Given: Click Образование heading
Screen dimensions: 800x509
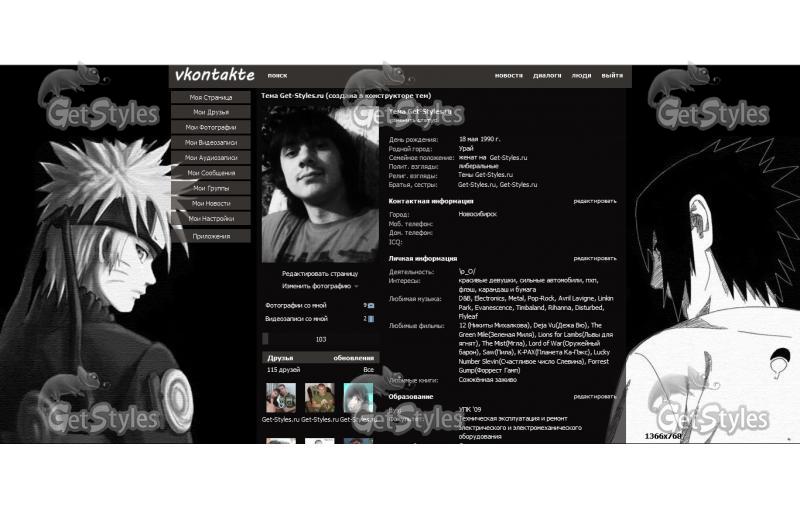Looking at the screenshot, I should [411, 396].
